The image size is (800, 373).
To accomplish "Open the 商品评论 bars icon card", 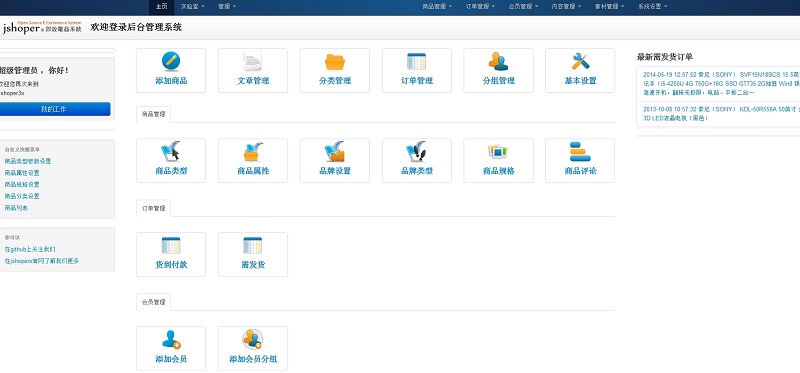I will point(580,161).
